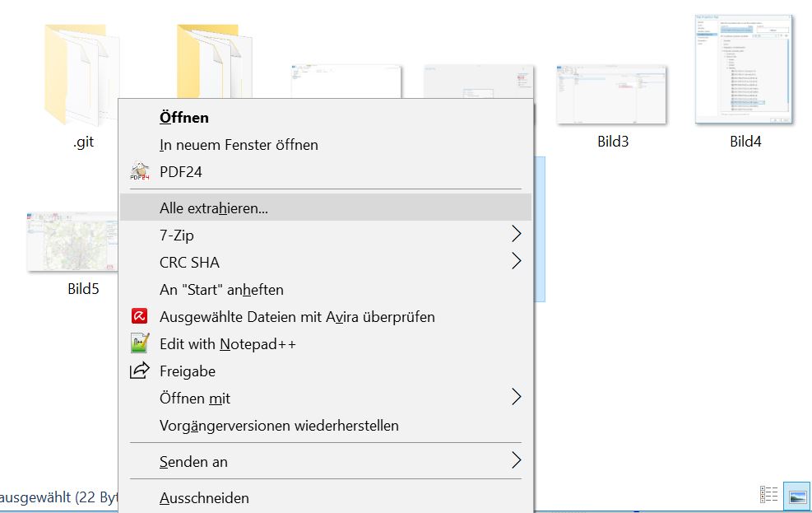Click the Freigabe share arrow icon
The width and height of the screenshot is (812, 513).
click(140, 371)
